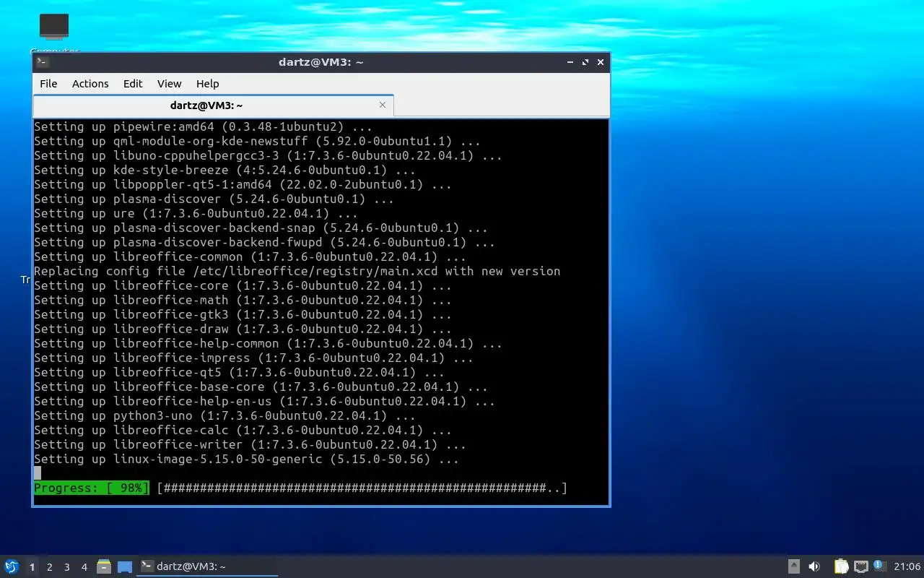The width and height of the screenshot is (924, 578).
Task: Click the 'Setting up plasma-discover-backend-snap' line
Action: tap(261, 228)
